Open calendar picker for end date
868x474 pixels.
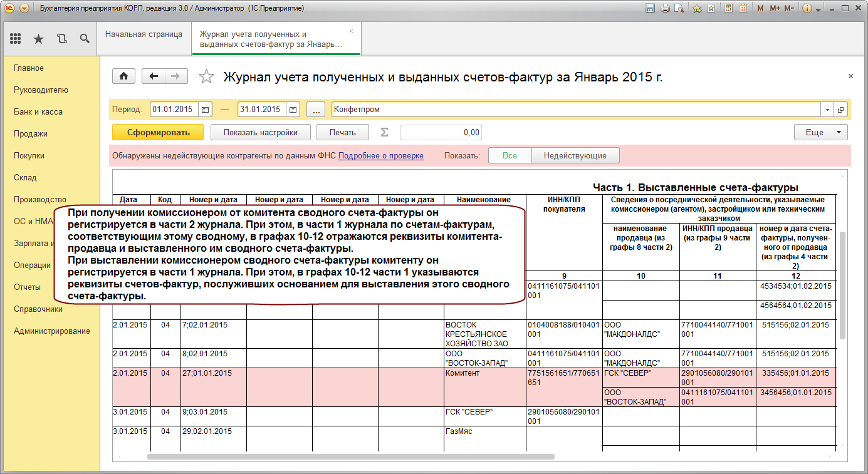click(x=293, y=109)
